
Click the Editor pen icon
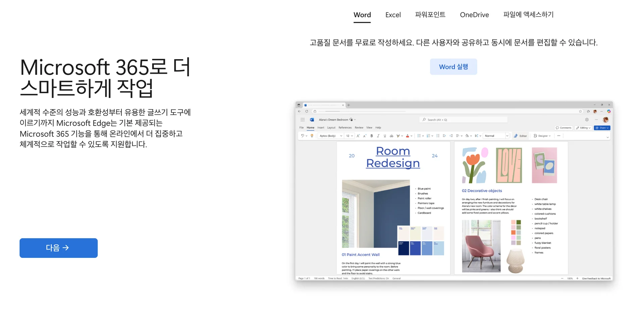click(x=516, y=136)
